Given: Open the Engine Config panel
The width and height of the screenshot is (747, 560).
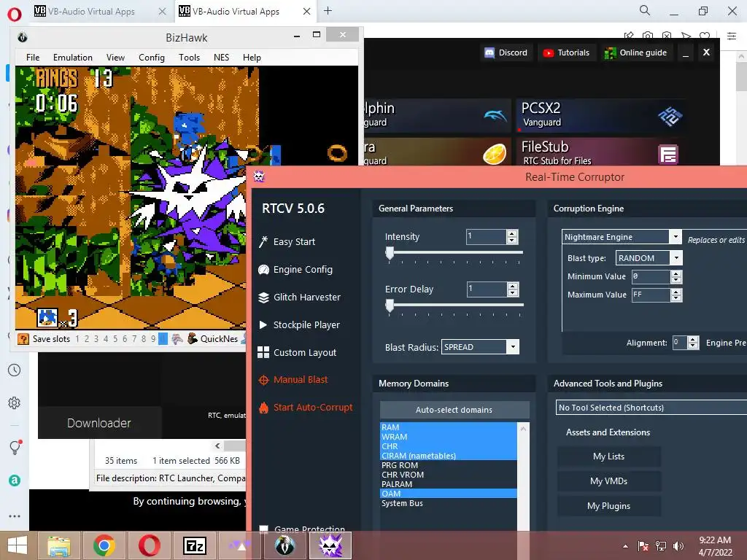Looking at the screenshot, I should click(x=295, y=270).
